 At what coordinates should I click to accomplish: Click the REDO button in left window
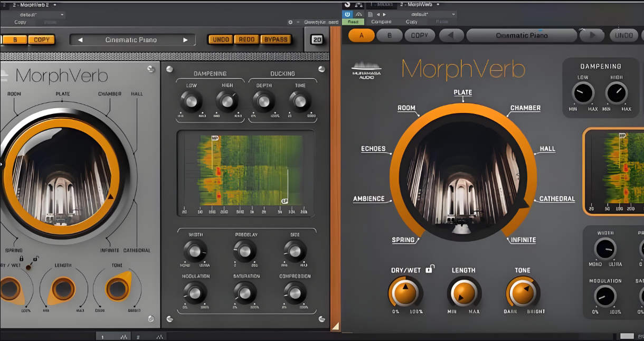pos(247,40)
